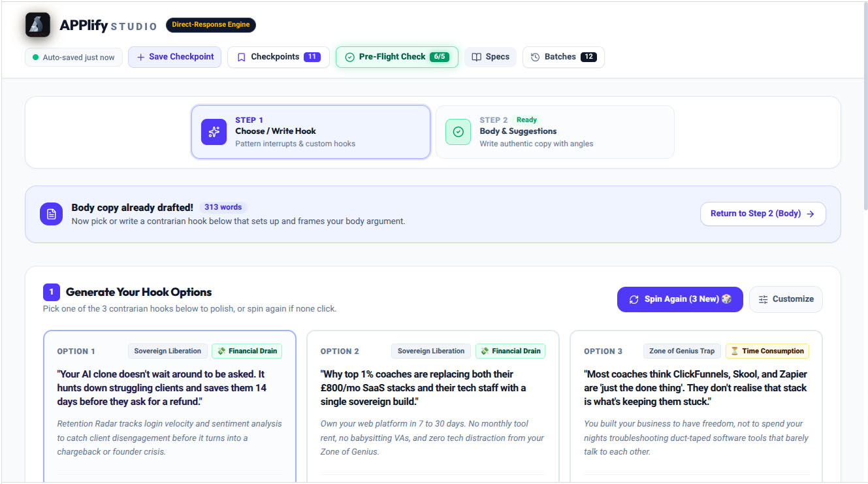
Task: Click the check-circle icon on Pre-Flight Check
Action: [349, 57]
